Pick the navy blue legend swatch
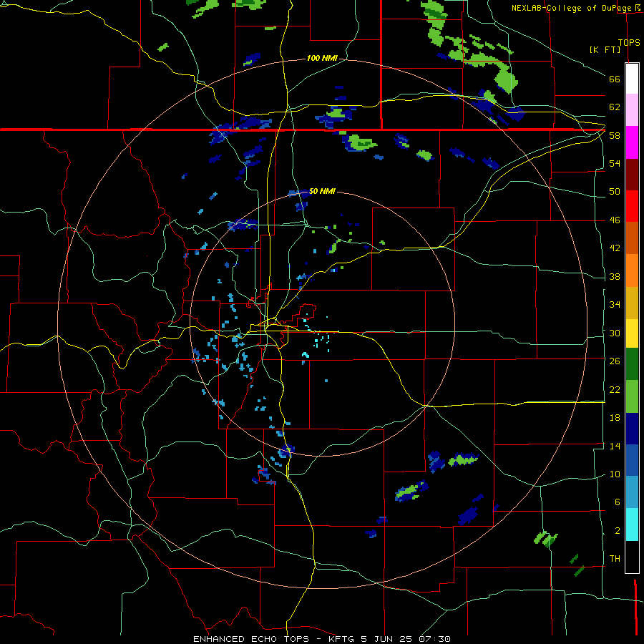Viewport: 644px width, 644px height. click(x=632, y=429)
